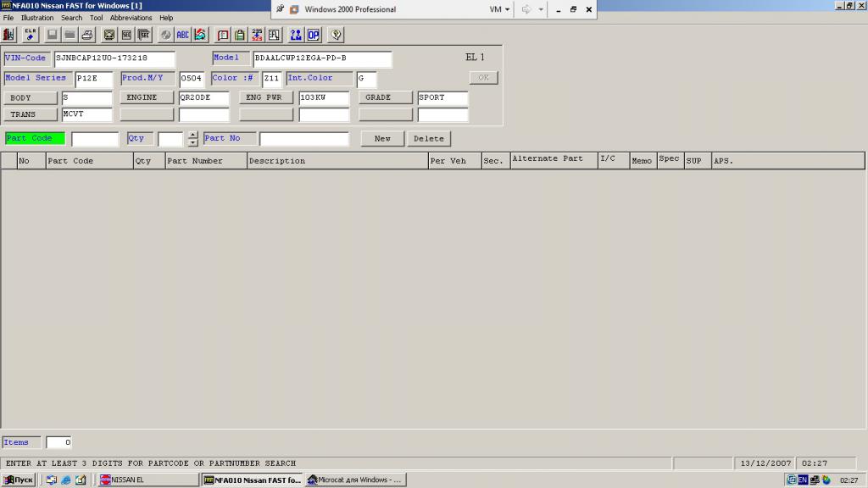Click the CLR eraser clear icon
The height and width of the screenshot is (488, 868).
pyautogui.click(x=30, y=35)
